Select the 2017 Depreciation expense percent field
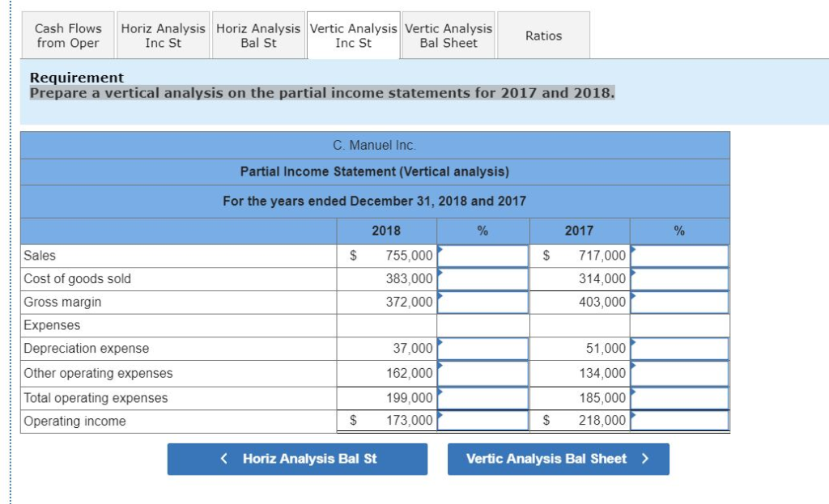This screenshot has height=504, width=829. (x=679, y=349)
